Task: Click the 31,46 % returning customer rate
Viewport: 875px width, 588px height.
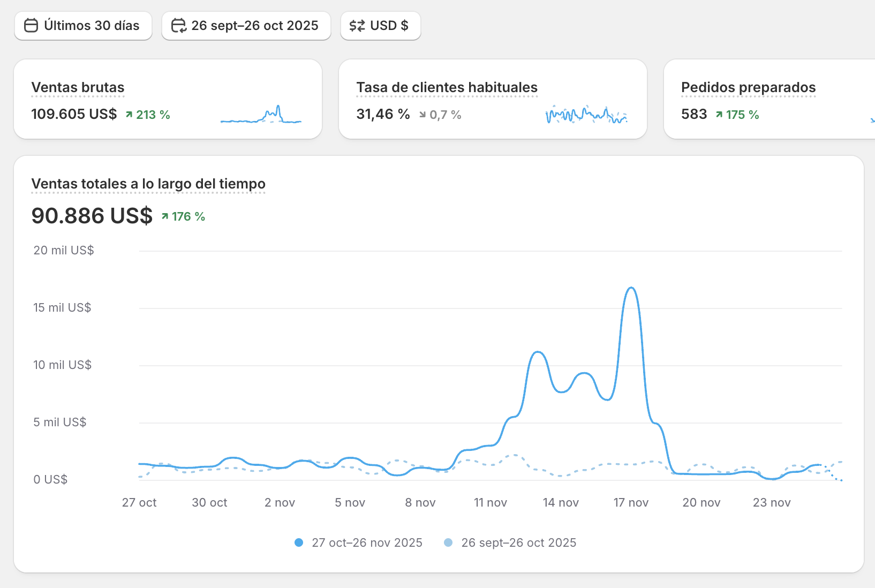Action: coord(383,115)
